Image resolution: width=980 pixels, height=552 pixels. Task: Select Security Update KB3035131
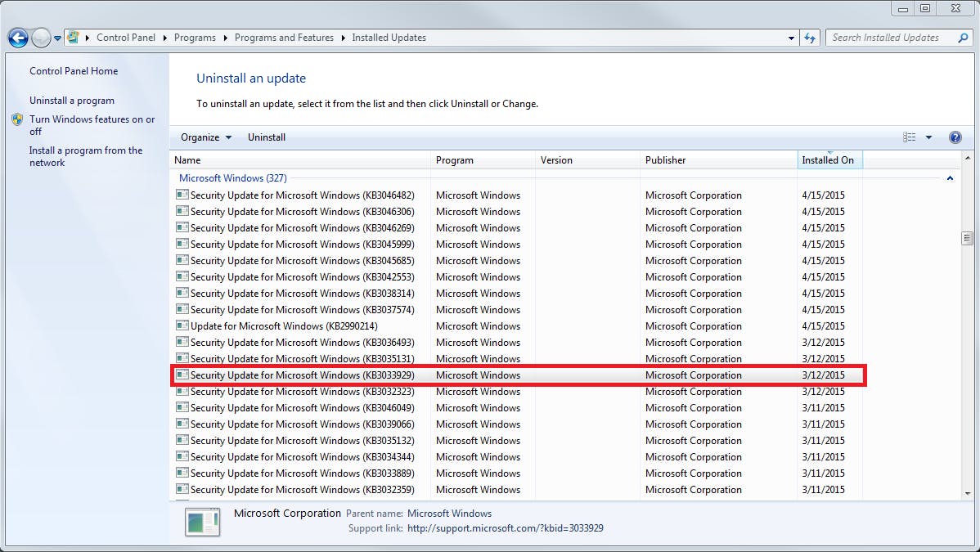coord(302,358)
